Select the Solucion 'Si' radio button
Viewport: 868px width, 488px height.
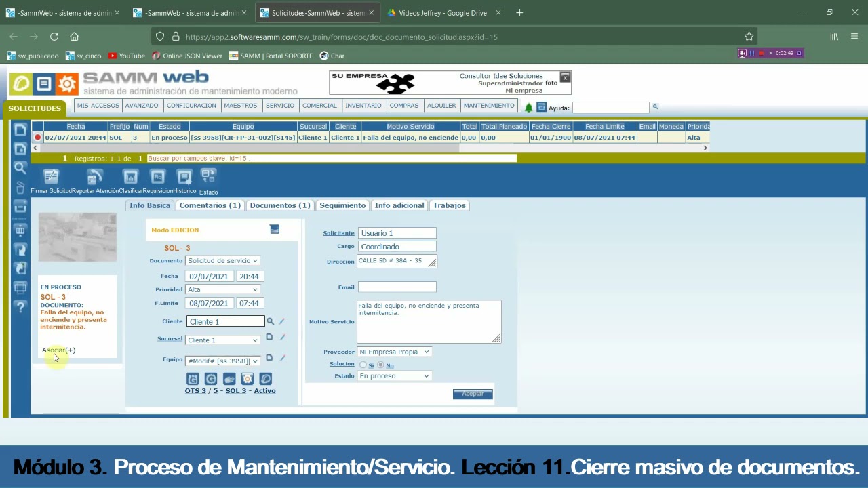pyautogui.click(x=363, y=365)
